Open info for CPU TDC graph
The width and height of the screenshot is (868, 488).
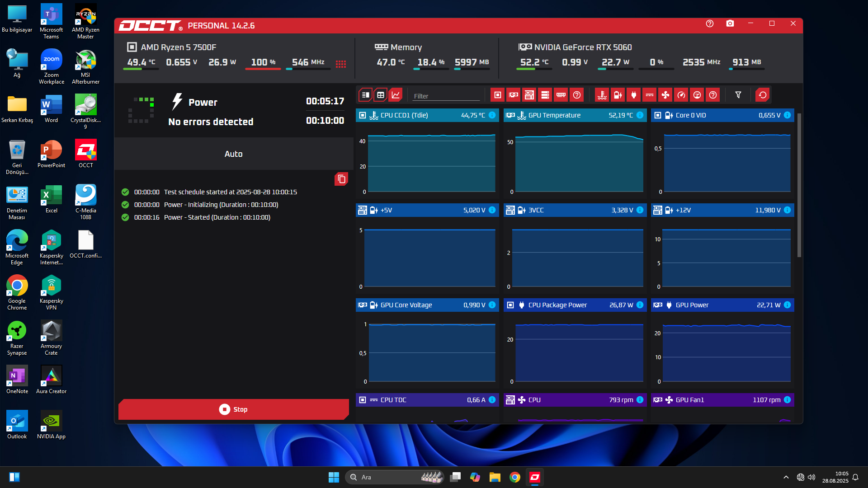[492, 400]
